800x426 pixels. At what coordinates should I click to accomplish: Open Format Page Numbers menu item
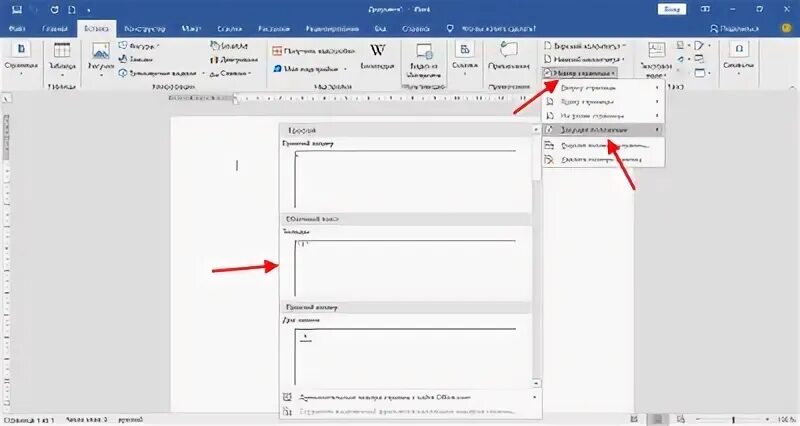[x=603, y=145]
